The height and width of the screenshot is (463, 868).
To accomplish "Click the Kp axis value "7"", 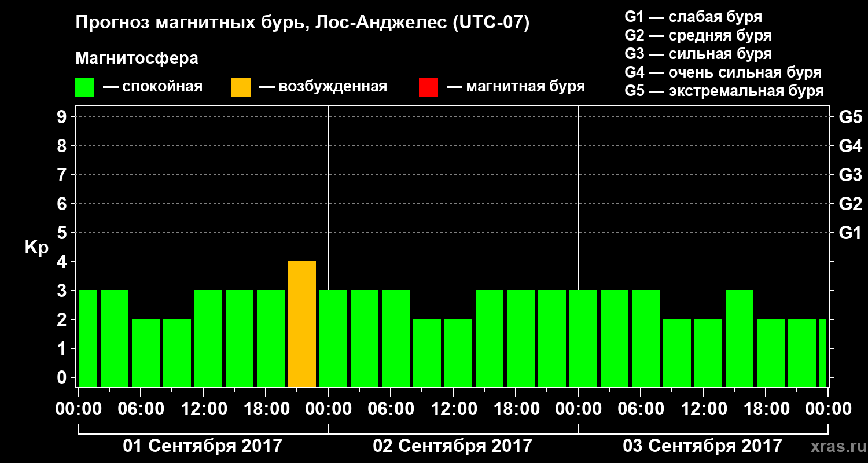I will 63,175.
